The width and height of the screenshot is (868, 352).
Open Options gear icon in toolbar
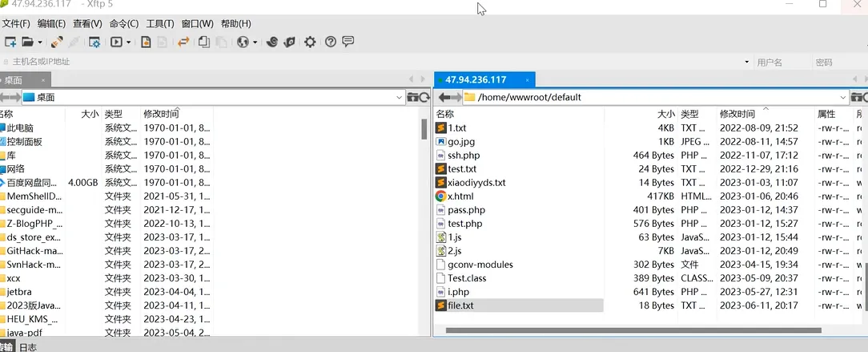click(310, 42)
